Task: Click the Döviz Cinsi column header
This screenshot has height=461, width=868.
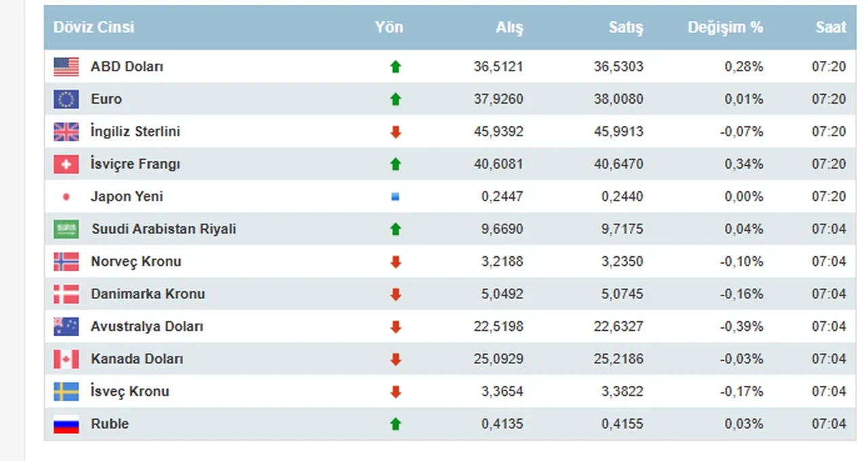Action: click(x=94, y=27)
